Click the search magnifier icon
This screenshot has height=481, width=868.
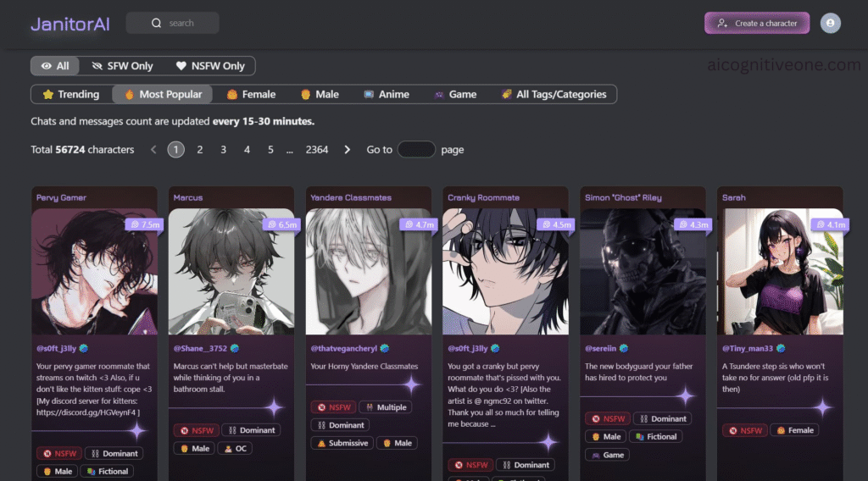[x=156, y=23]
